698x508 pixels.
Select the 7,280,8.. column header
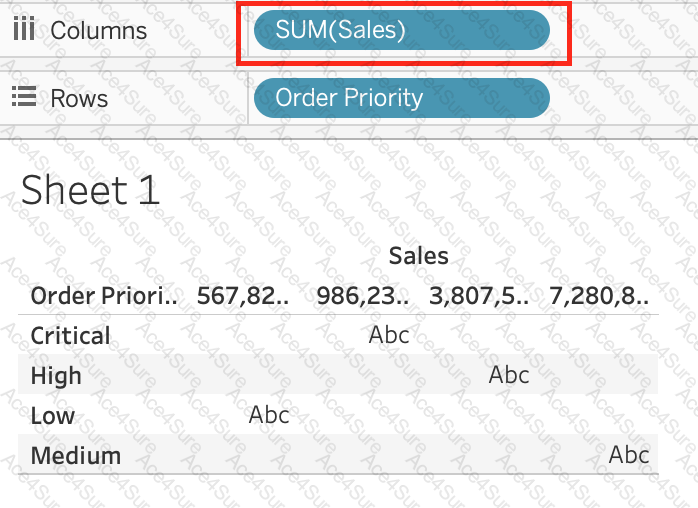598,295
